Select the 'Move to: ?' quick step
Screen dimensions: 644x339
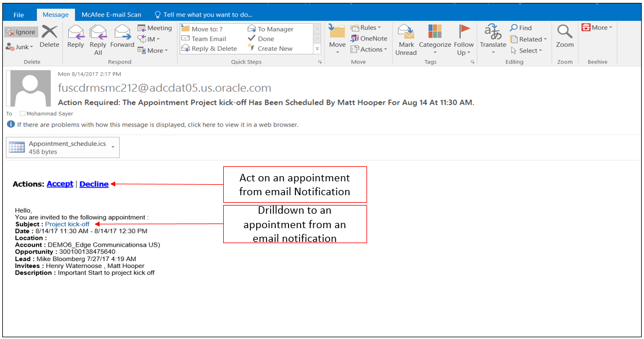point(202,29)
